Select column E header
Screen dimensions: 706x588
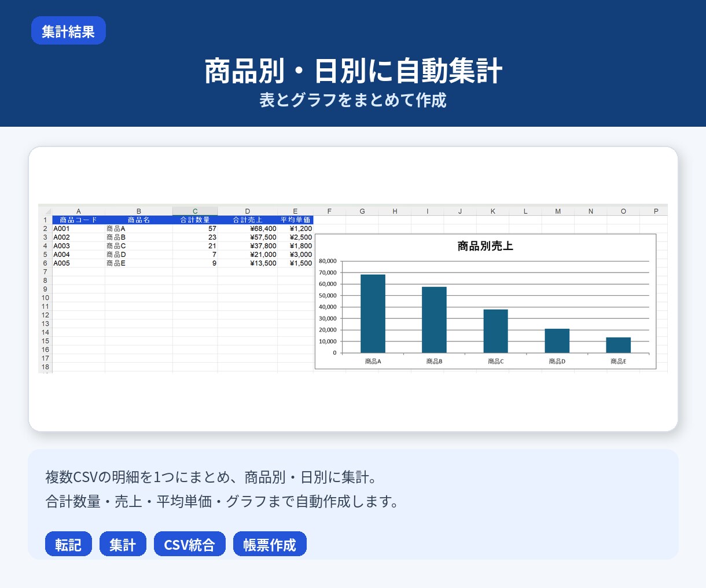295,211
